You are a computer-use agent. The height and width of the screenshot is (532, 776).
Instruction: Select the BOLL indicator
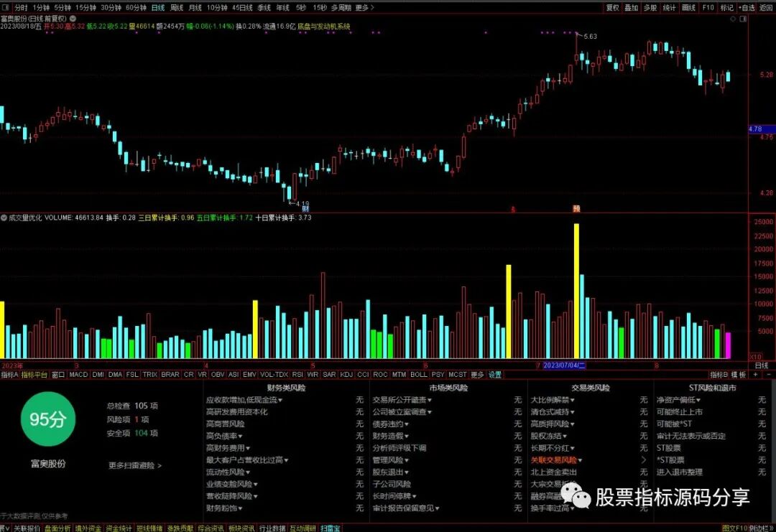[419, 375]
